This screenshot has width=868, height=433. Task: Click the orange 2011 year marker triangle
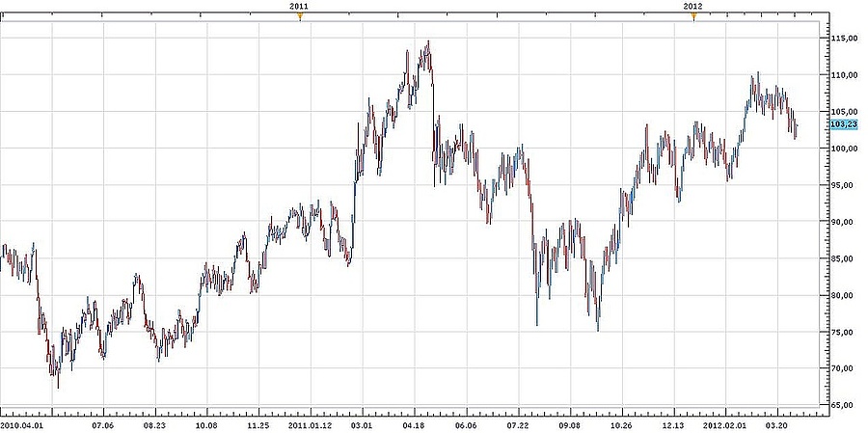[300, 16]
